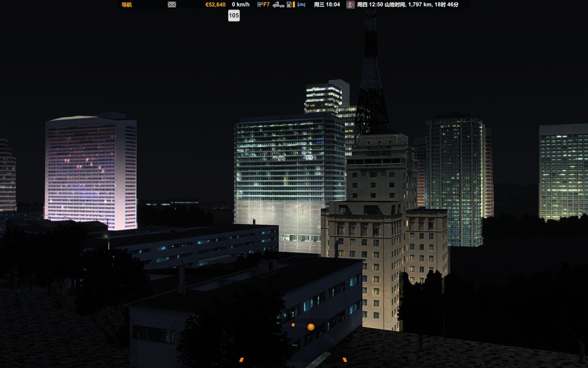The height and width of the screenshot is (368, 588).
Task: Click the pink-lit skyscraper on the left
Action: [x=91, y=171]
